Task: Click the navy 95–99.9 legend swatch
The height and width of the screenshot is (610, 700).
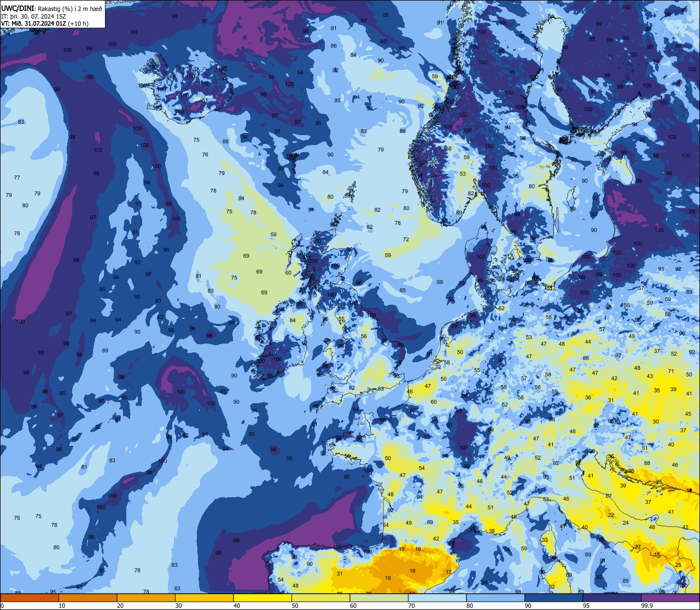Action: [612, 598]
